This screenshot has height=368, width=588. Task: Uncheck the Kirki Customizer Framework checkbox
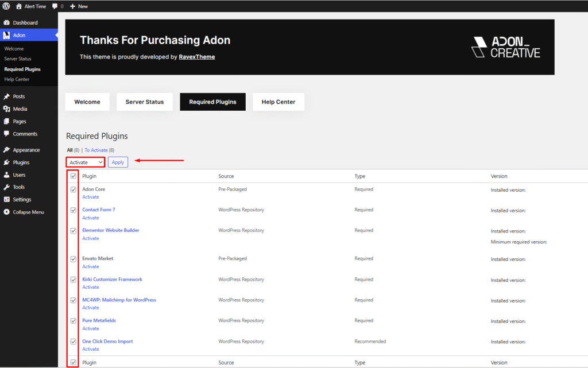[73, 280]
